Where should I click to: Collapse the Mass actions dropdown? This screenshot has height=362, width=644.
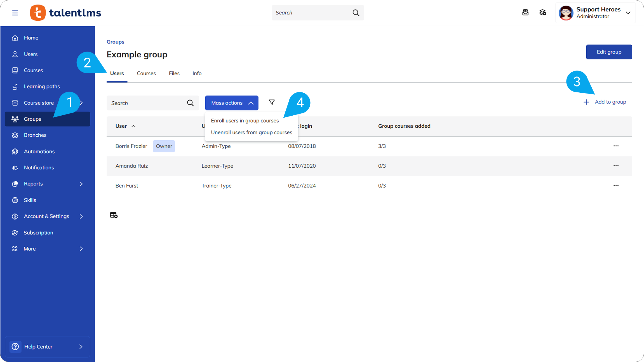click(x=232, y=103)
